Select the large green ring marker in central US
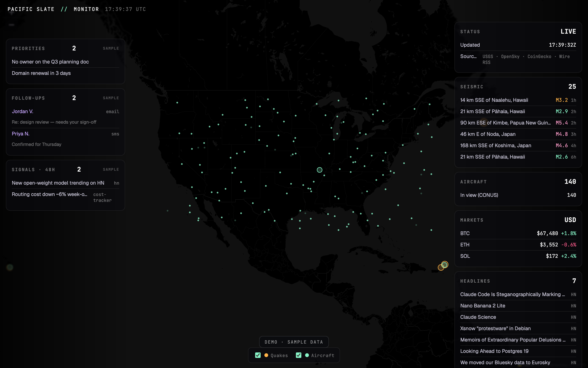Viewport: 588px width, 368px height. pyautogui.click(x=319, y=170)
